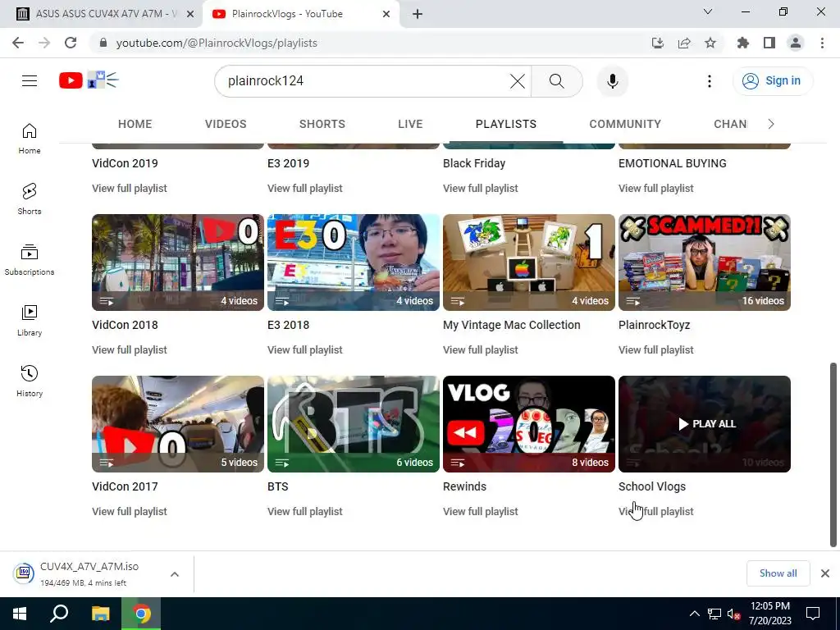
Task: Open File Explorer from the taskbar
Action: click(x=100, y=614)
